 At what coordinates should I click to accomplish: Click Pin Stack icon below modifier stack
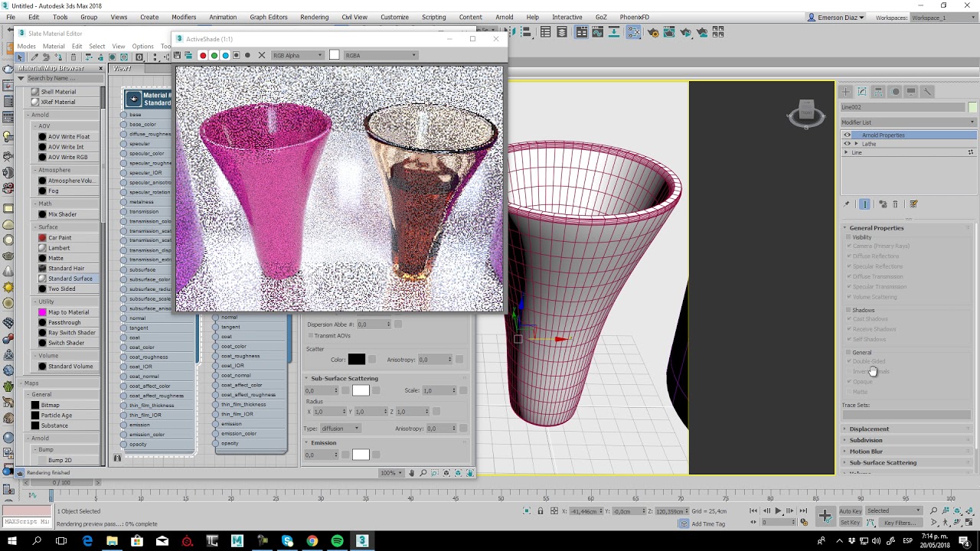(x=847, y=204)
